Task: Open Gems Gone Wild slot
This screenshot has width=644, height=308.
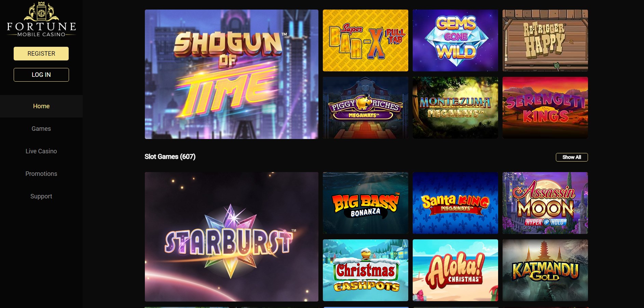Action: tap(455, 40)
